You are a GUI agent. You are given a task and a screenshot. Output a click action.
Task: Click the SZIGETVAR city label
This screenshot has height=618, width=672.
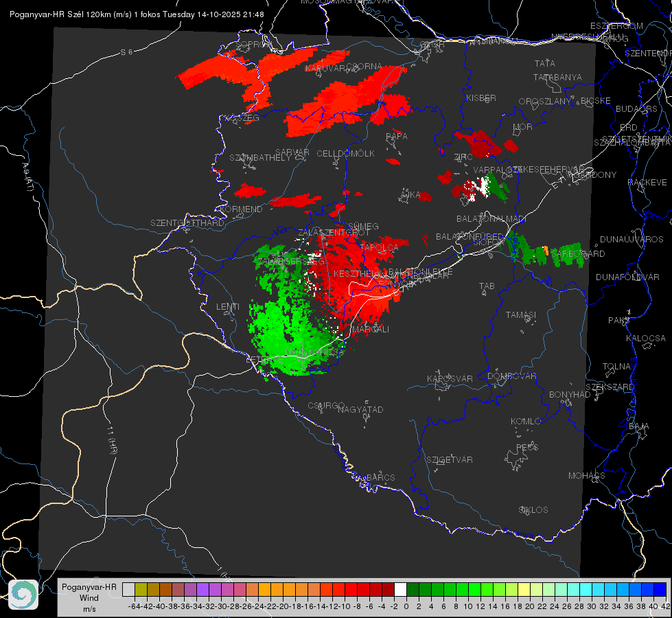(450, 460)
